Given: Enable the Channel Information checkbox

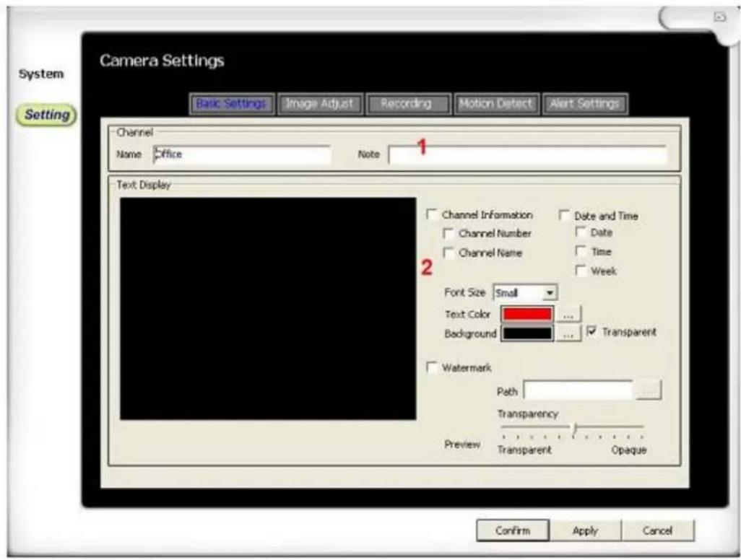Looking at the screenshot, I should coord(432,215).
